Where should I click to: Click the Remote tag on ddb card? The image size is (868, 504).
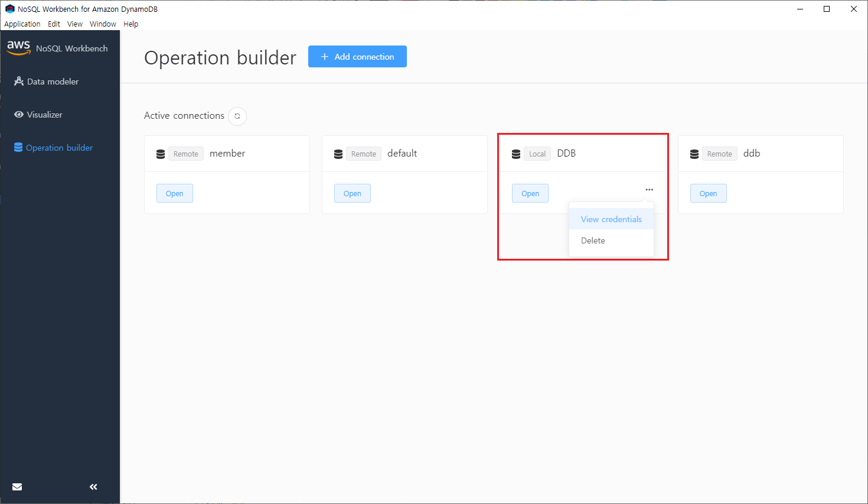[720, 154]
